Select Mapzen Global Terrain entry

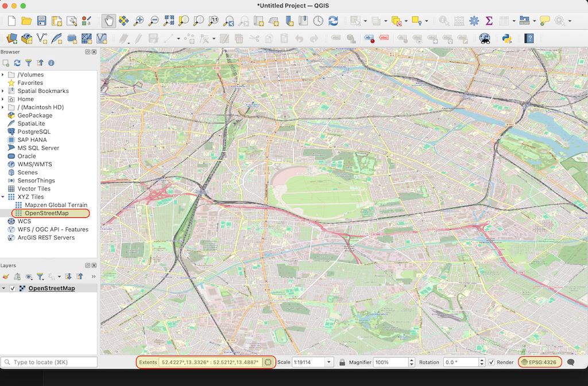tap(56, 205)
